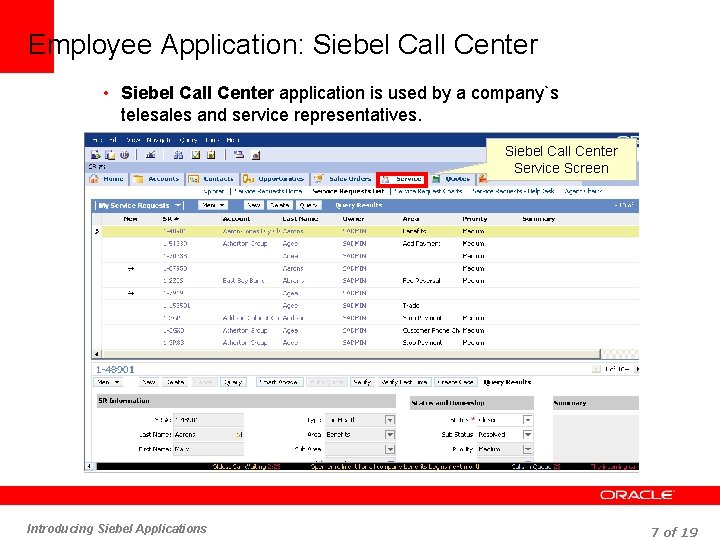Image resolution: width=720 pixels, height=540 pixels.
Task: Switch to the Contacts screen tab
Action: click(213, 179)
